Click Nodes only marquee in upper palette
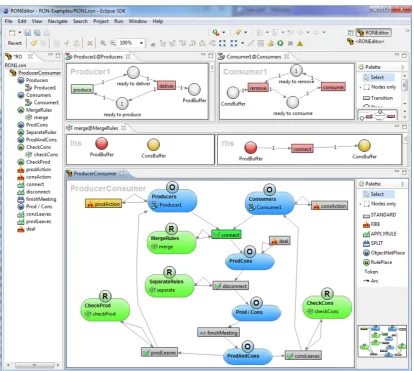The image size is (414, 371). 380,87
